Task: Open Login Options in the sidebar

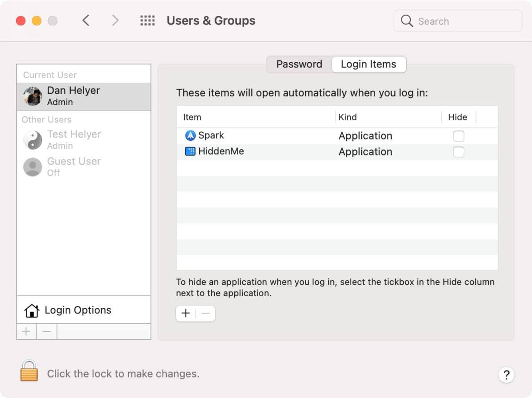Action: (78, 310)
